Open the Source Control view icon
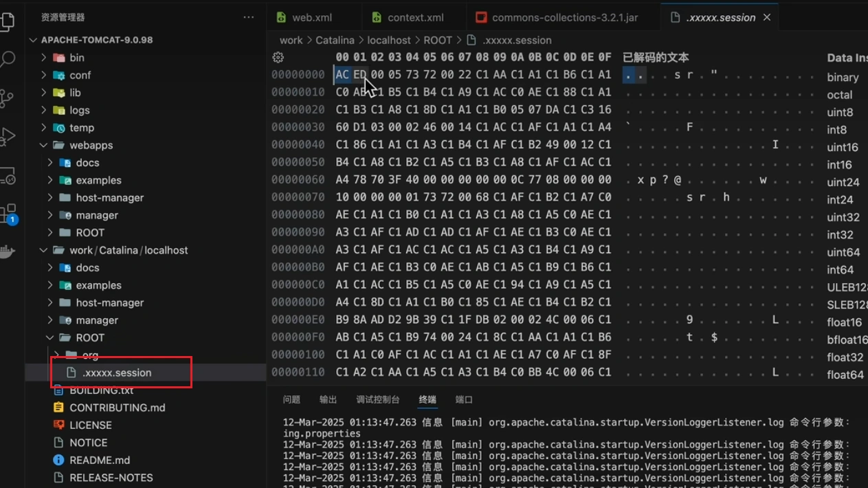868x488 pixels. (8, 98)
